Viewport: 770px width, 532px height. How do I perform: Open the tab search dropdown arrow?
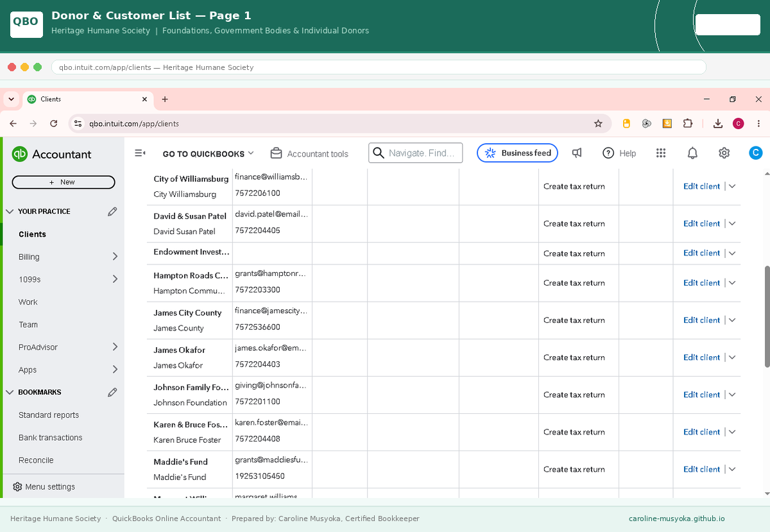[12, 99]
